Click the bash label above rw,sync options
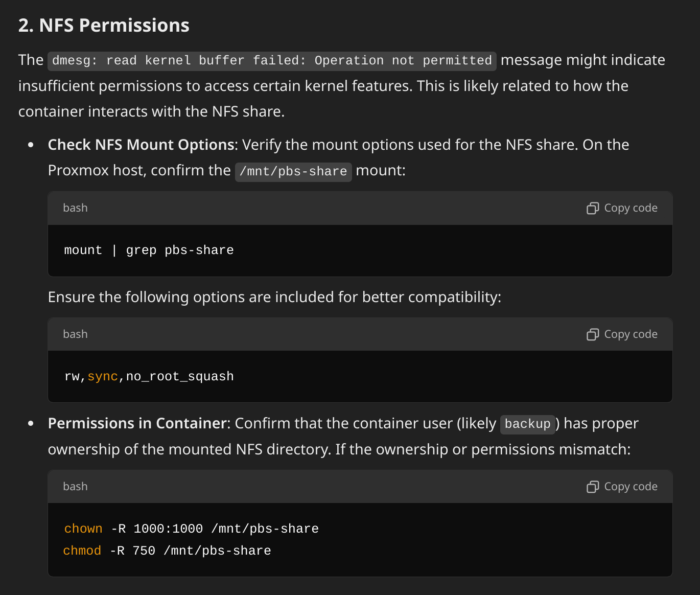The width and height of the screenshot is (700, 595). click(75, 334)
